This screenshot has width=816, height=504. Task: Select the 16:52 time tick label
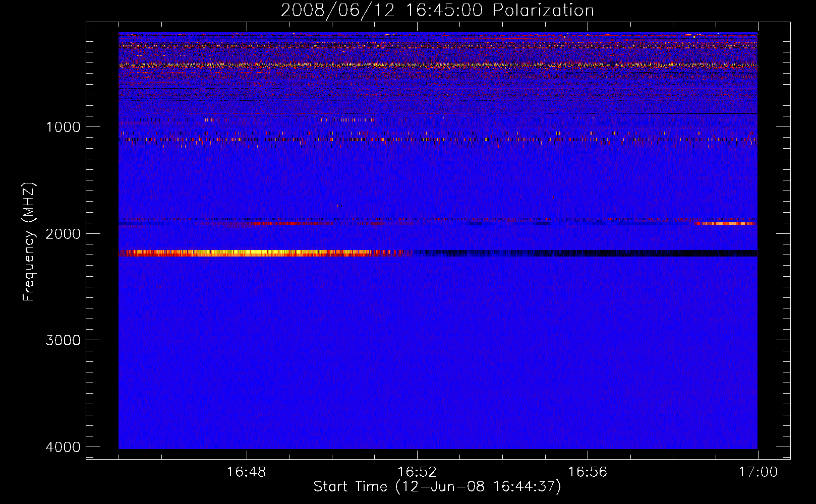417,472
